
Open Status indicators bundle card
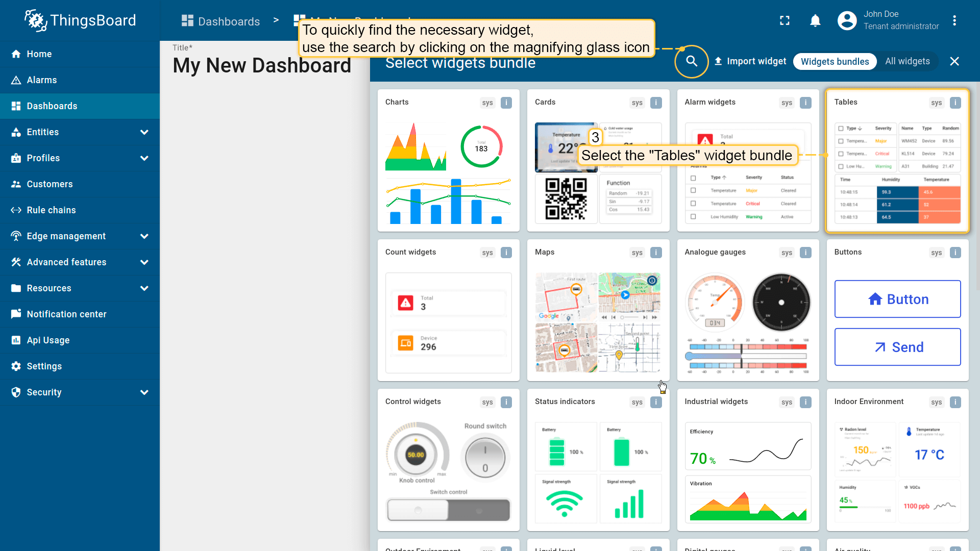(598, 460)
